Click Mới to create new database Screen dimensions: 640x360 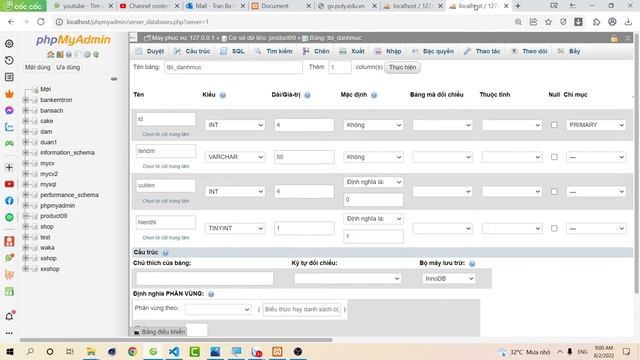click(45, 89)
